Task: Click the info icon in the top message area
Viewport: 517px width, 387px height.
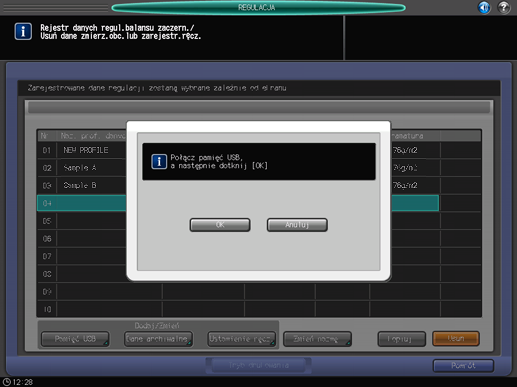Action: tap(23, 32)
